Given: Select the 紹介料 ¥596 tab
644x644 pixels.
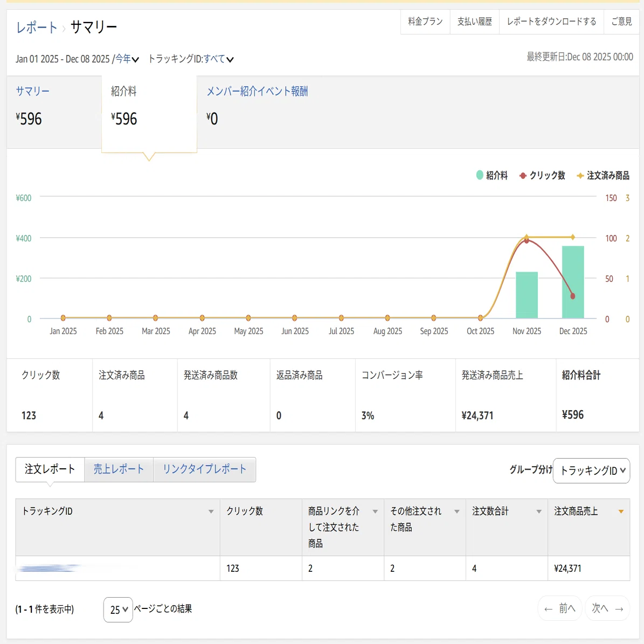Looking at the screenshot, I should pos(149,114).
